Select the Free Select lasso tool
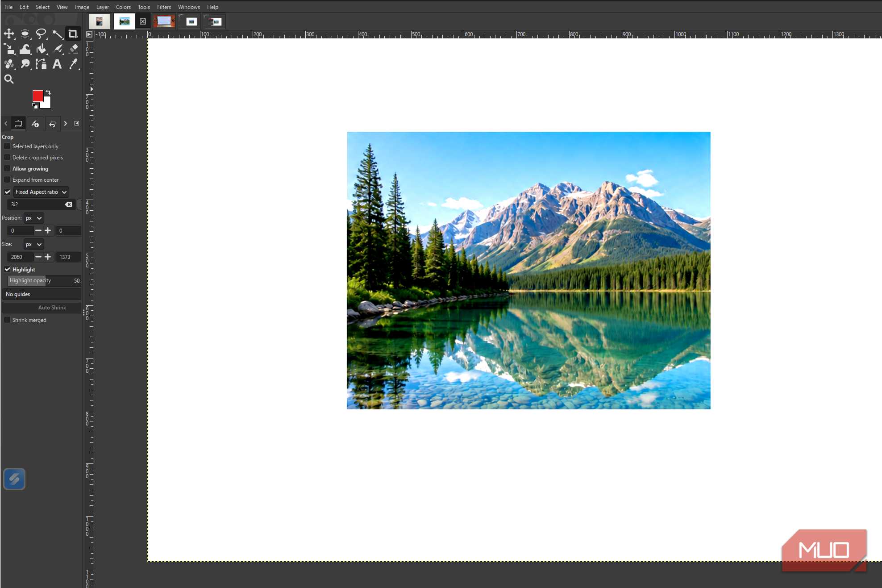 click(x=41, y=33)
